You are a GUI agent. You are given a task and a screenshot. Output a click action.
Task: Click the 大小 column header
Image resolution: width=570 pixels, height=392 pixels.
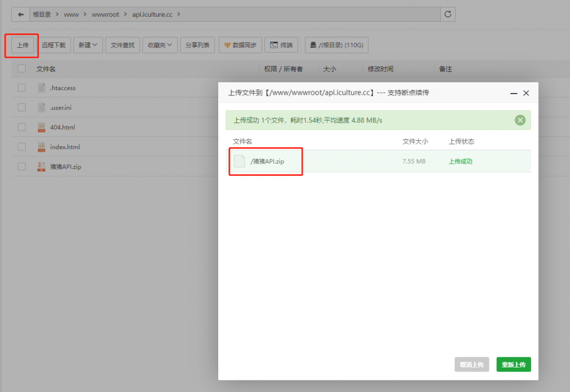[x=330, y=68]
